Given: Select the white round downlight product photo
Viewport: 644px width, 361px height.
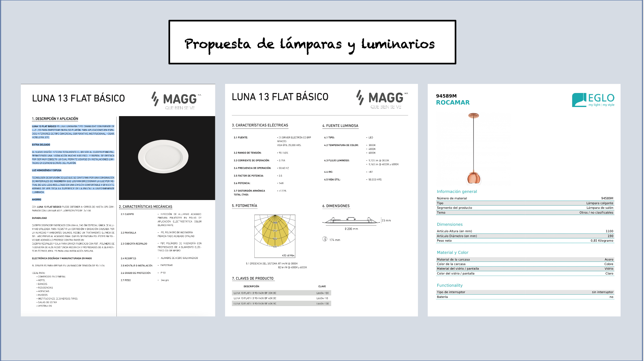Looking at the screenshot, I should coord(163,157).
